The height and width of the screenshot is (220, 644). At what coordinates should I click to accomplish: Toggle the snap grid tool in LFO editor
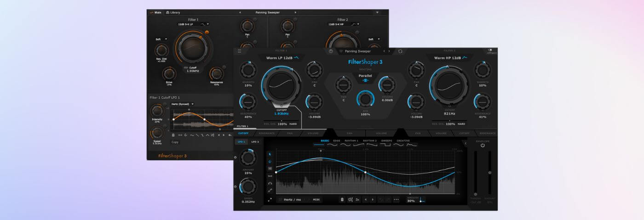click(270, 169)
